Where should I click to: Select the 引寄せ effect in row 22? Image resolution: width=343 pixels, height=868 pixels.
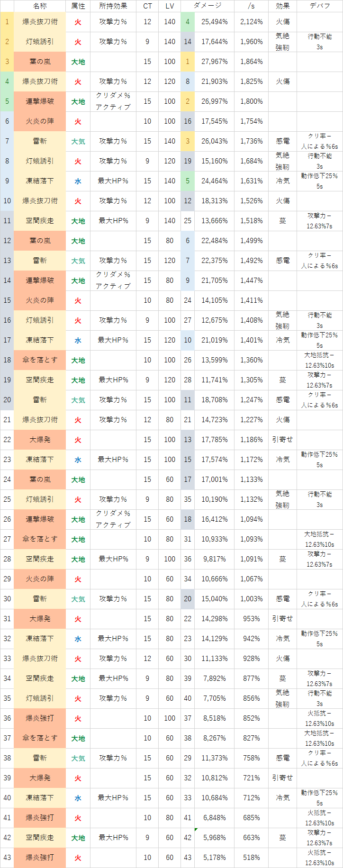click(x=282, y=440)
